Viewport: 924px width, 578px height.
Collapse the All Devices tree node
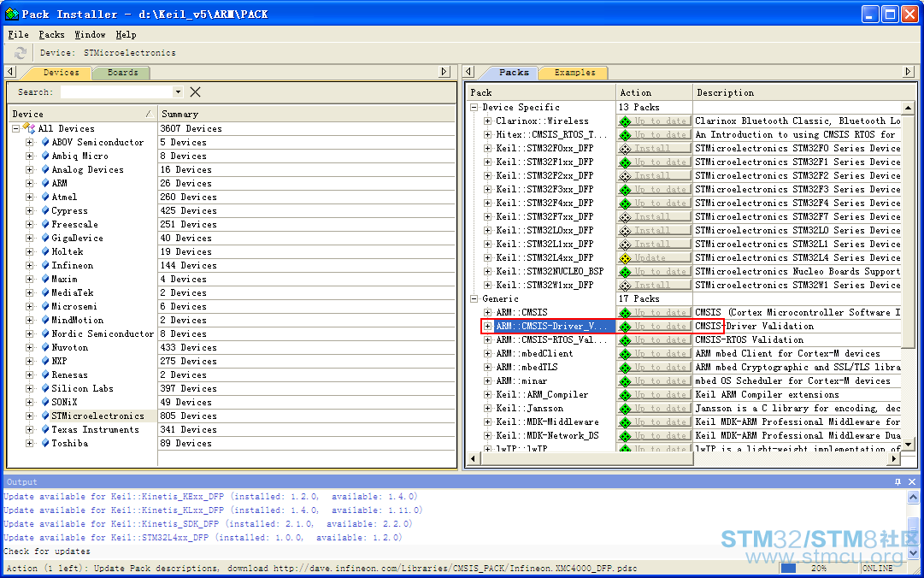click(16, 128)
